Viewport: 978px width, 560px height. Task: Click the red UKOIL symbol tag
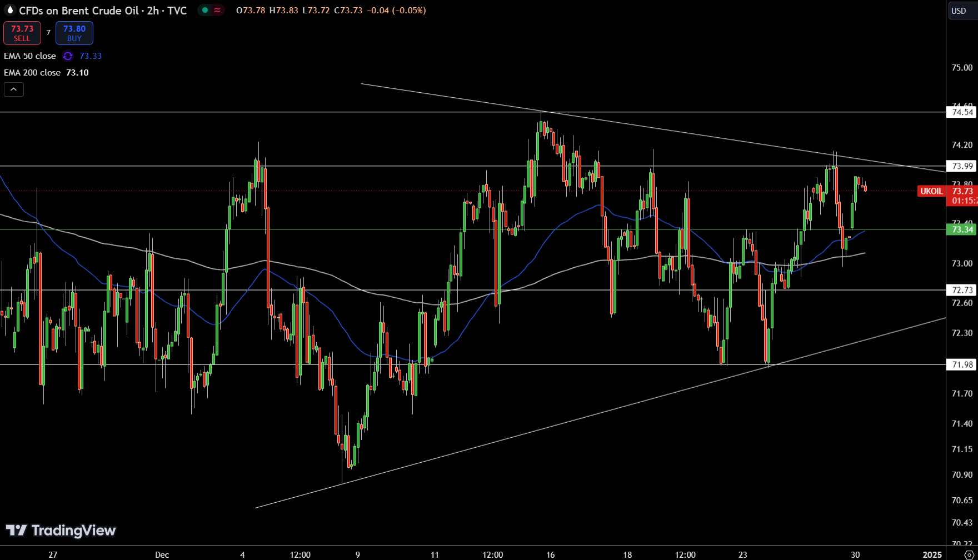931,191
